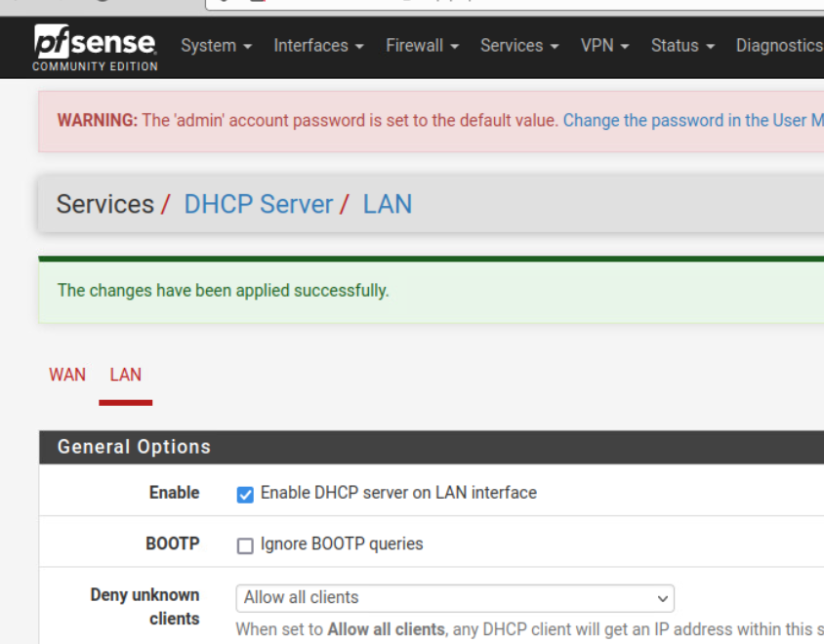Screen dimensions: 824x644
Task: Open the Firewall menu
Action: (422, 46)
